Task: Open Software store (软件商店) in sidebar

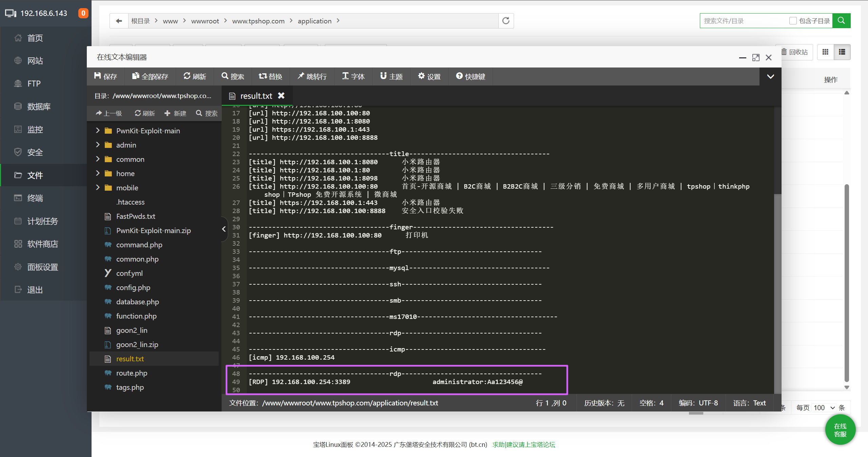Action: (42, 244)
